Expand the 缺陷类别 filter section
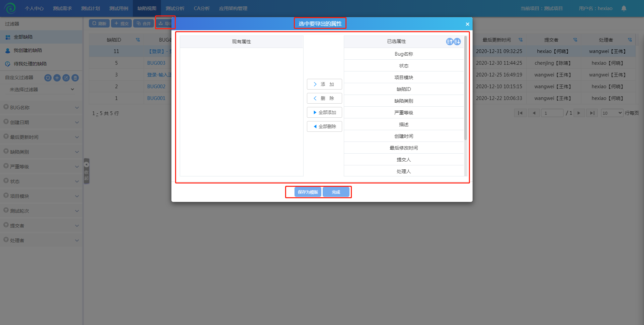 41,152
